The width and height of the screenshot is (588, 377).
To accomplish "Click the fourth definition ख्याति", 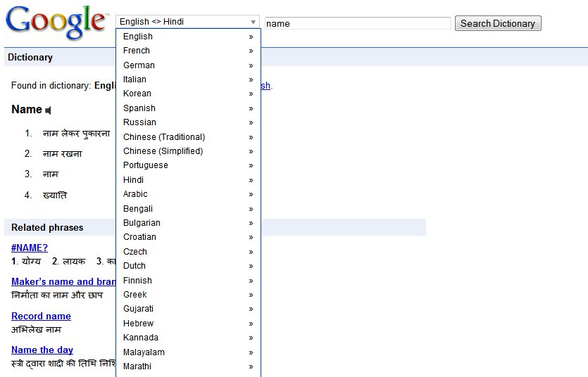I will [55, 196].
